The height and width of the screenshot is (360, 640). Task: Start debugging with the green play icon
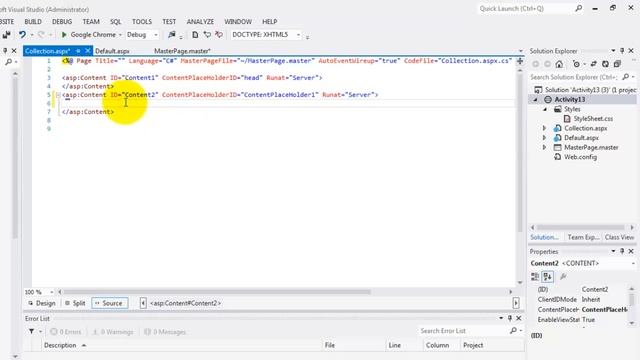click(64, 35)
